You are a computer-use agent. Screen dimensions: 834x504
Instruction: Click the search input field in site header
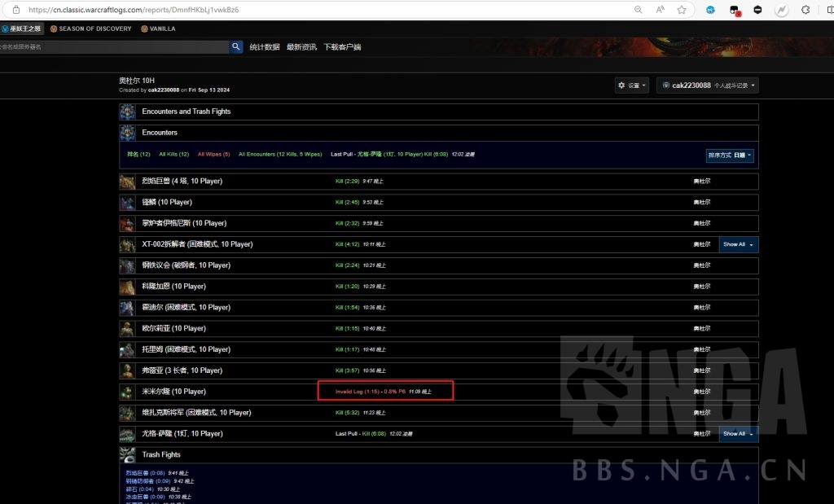click(x=114, y=46)
